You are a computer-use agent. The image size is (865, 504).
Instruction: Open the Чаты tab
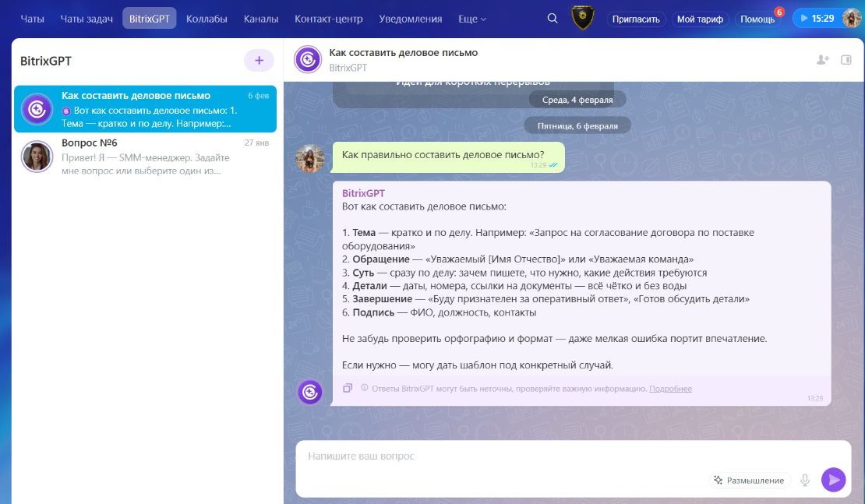pos(32,19)
